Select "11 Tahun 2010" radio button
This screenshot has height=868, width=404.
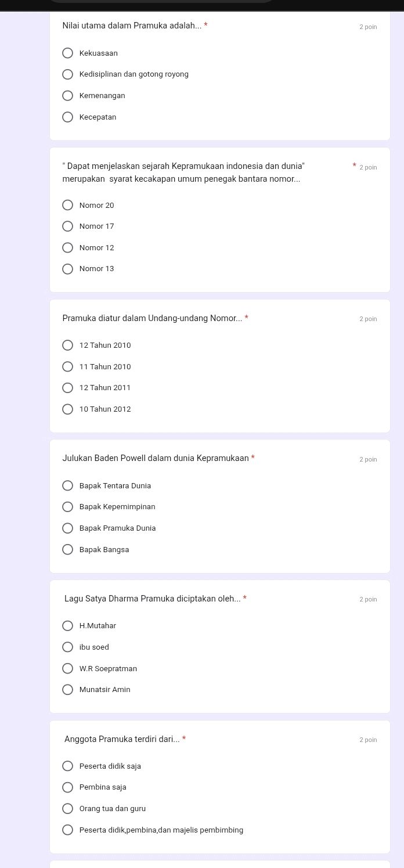pyautogui.click(x=68, y=367)
